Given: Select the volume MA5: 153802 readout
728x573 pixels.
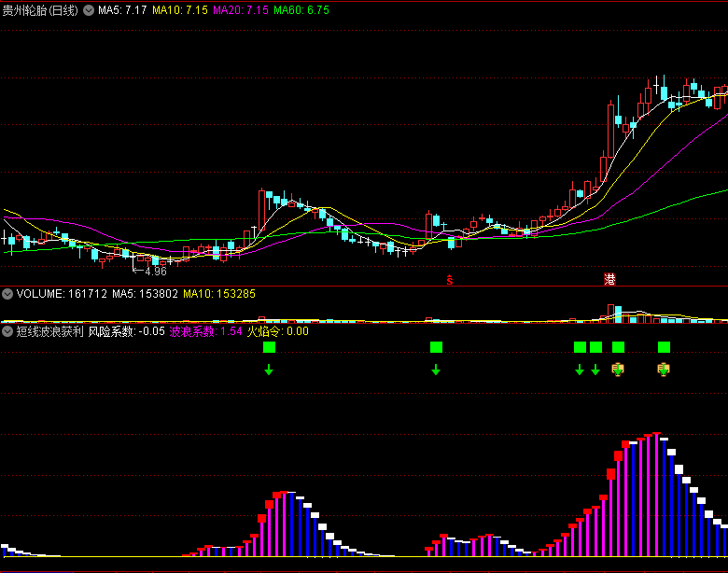Looking at the screenshot, I should click(145, 294).
